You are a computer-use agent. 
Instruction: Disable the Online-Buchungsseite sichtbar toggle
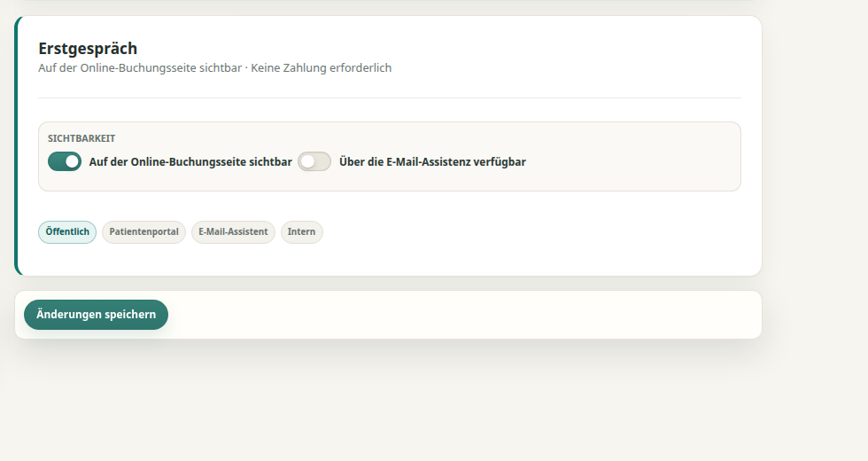[64, 161]
